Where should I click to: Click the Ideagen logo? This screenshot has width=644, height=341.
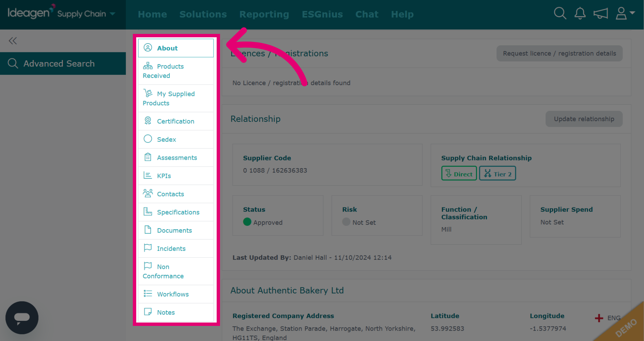(x=31, y=12)
